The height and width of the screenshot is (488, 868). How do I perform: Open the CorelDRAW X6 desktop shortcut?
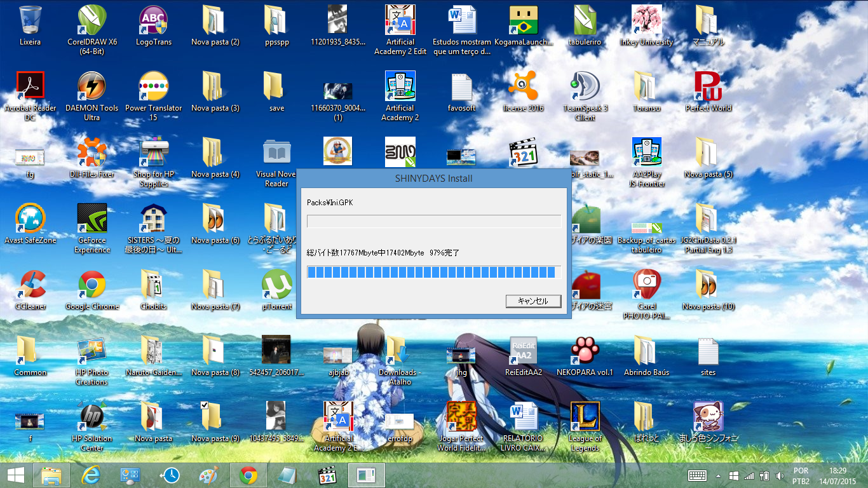pos(92,22)
